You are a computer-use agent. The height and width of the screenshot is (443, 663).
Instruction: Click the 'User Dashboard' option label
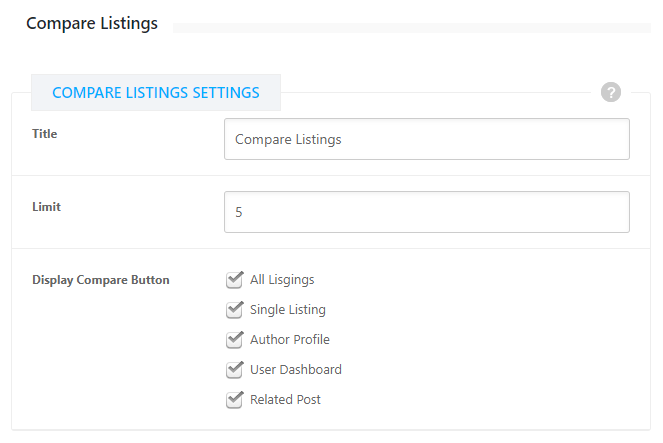(x=295, y=370)
